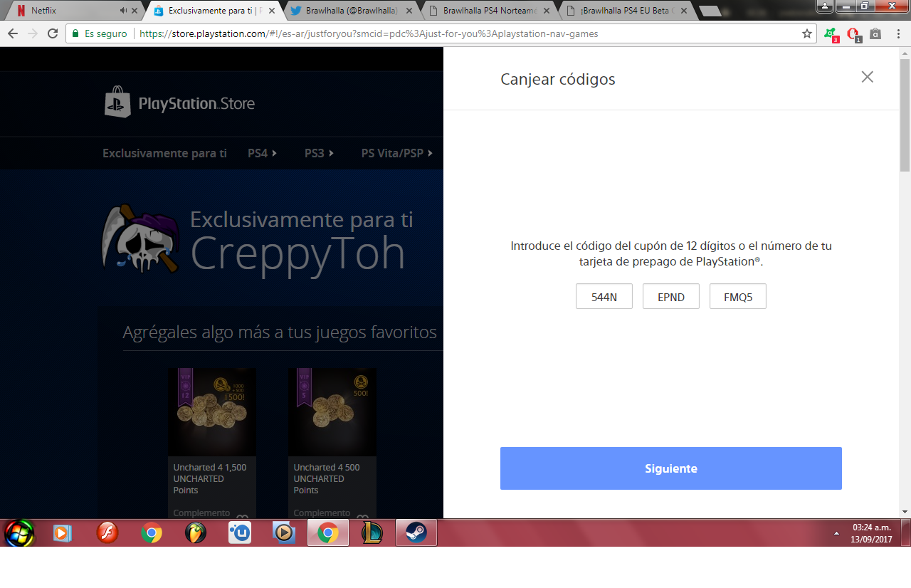
Task: Click the large "Exclusivamente para ti" heading above CreppyToh
Action: 302,219
